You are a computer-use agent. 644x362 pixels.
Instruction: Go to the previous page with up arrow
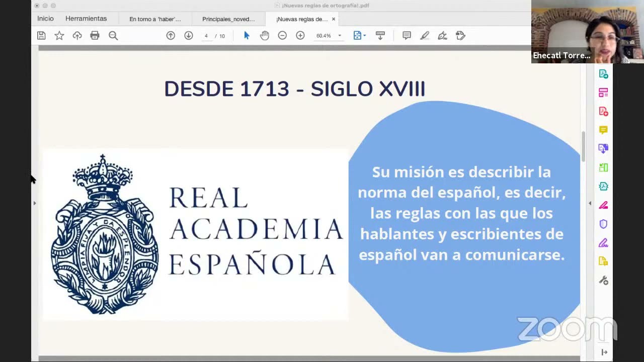pyautogui.click(x=171, y=36)
